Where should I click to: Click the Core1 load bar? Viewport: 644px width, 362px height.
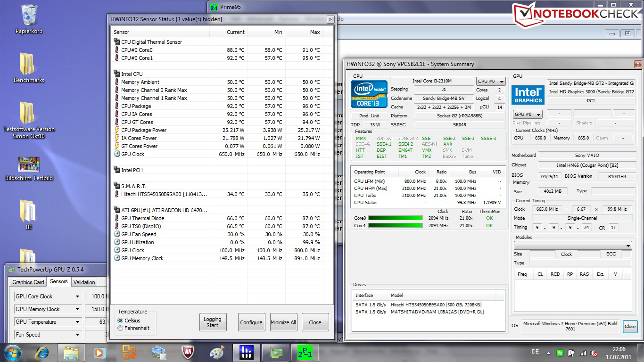[x=395, y=226]
